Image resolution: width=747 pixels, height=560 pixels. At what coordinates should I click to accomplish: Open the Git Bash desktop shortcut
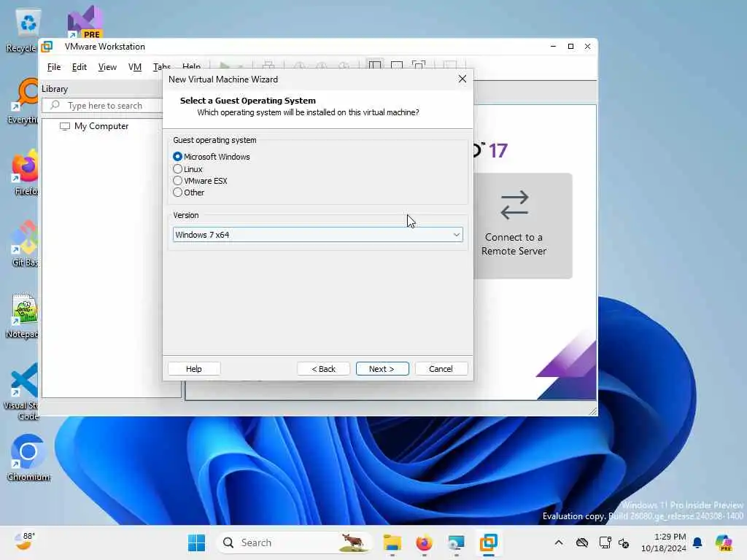[23, 244]
